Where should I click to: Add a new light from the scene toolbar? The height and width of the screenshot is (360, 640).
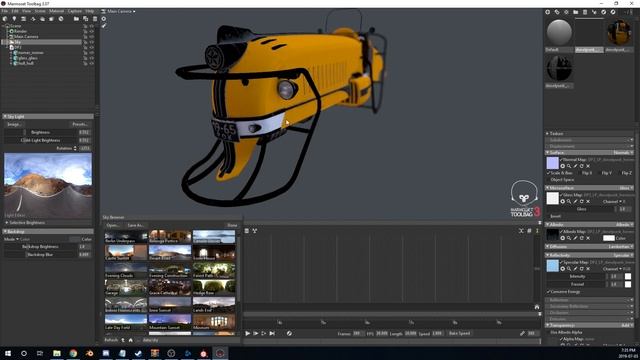(14, 19)
